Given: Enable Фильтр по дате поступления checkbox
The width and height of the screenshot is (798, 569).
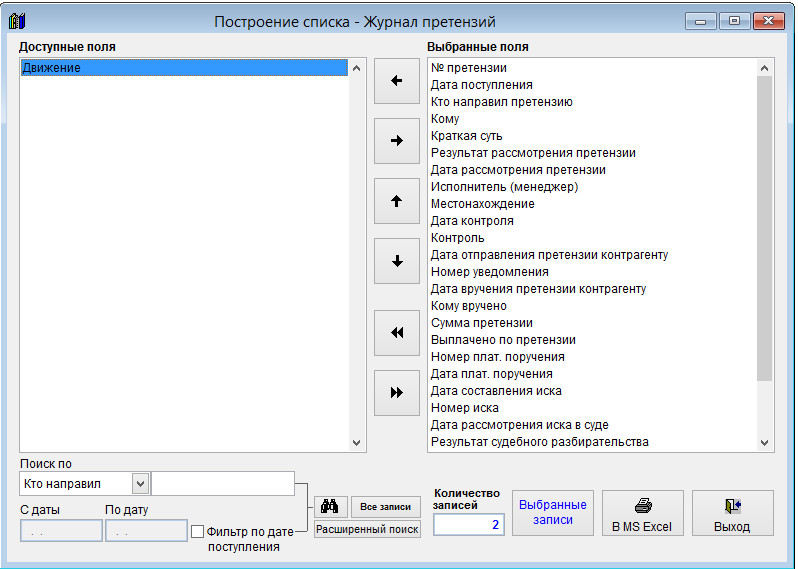Looking at the screenshot, I should click(x=197, y=532).
